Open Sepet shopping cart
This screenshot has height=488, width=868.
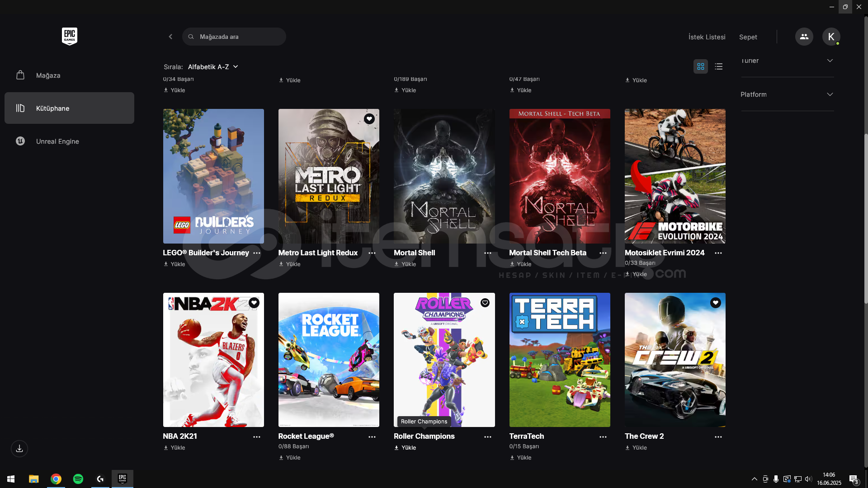point(748,37)
